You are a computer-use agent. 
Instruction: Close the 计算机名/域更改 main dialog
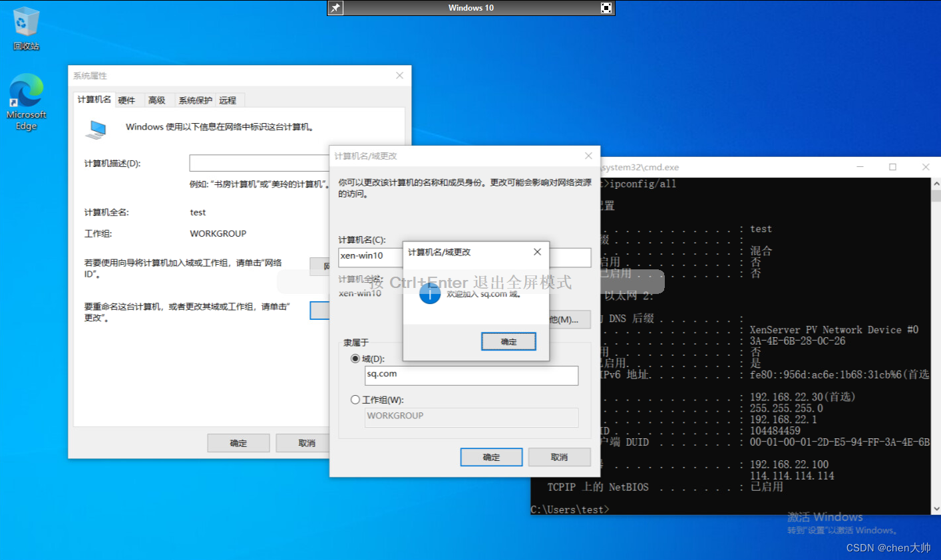coord(588,156)
